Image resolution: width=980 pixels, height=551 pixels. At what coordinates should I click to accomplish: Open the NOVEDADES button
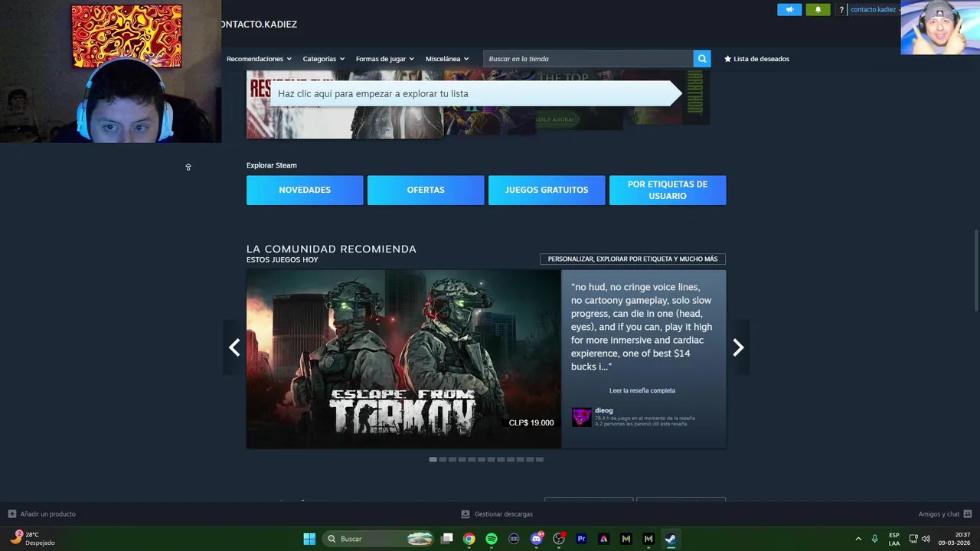pos(305,190)
